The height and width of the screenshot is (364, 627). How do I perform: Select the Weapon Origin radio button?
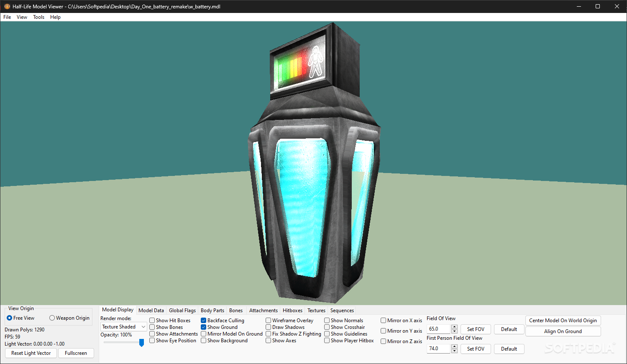pos(69,318)
